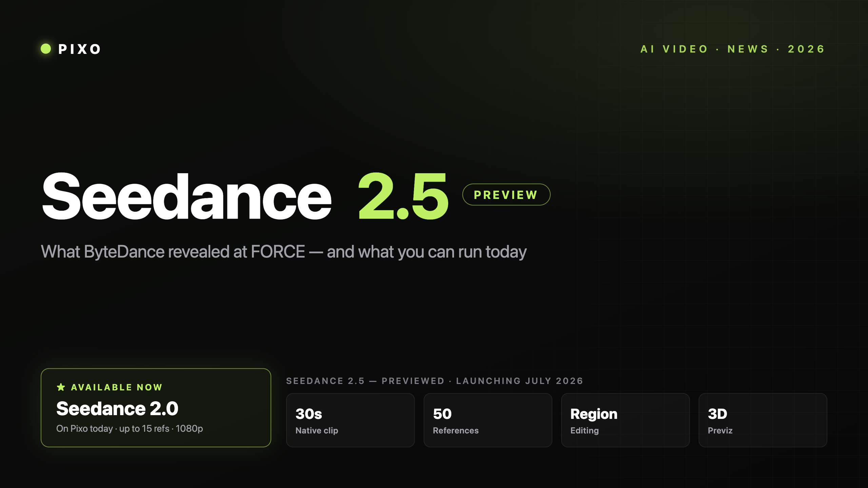Click the green Pixo logo dot
Viewport: 868px width, 488px height.
point(46,49)
